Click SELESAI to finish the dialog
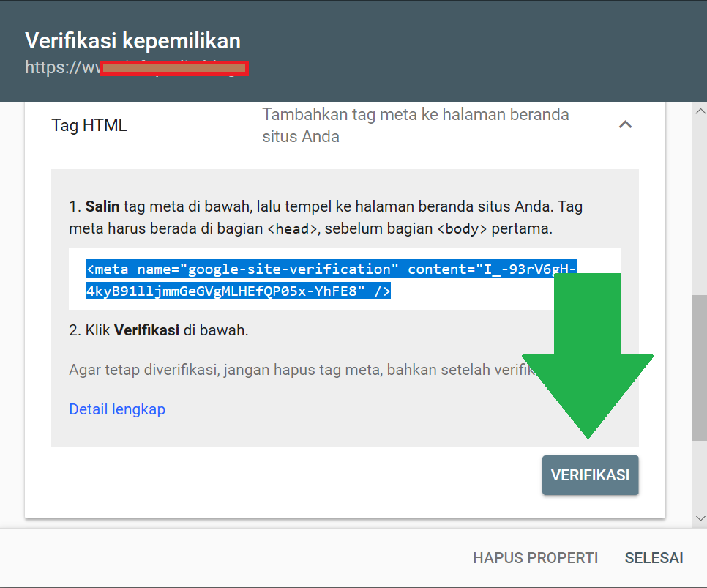 tap(654, 558)
